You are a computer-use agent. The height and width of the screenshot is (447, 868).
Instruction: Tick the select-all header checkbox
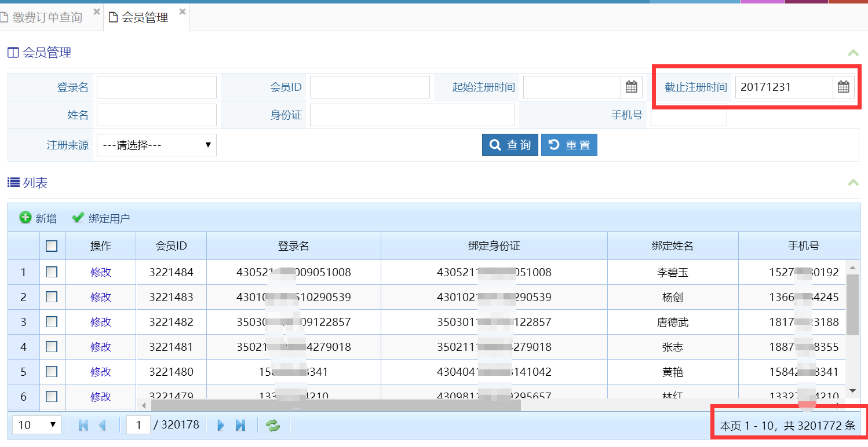[x=52, y=246]
